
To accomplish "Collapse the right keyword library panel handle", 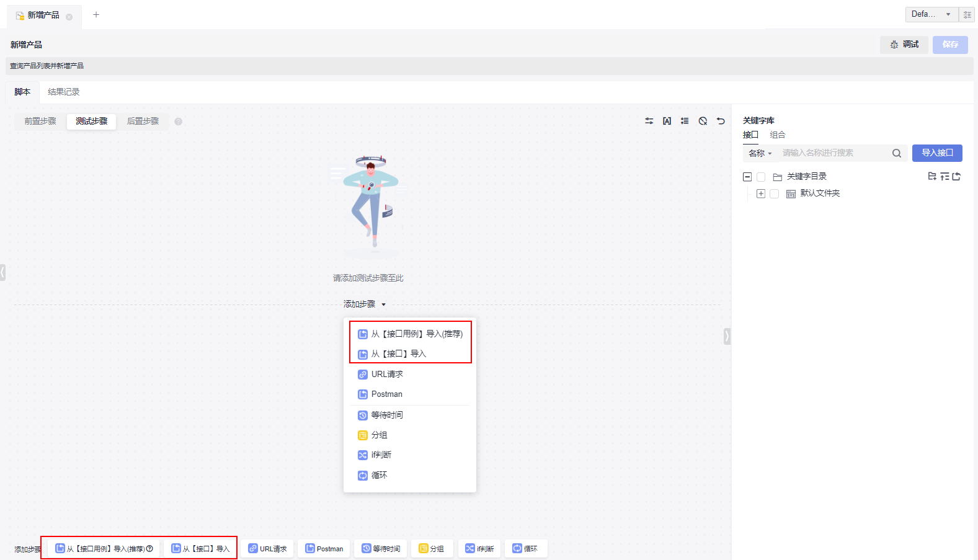I will pyautogui.click(x=727, y=336).
